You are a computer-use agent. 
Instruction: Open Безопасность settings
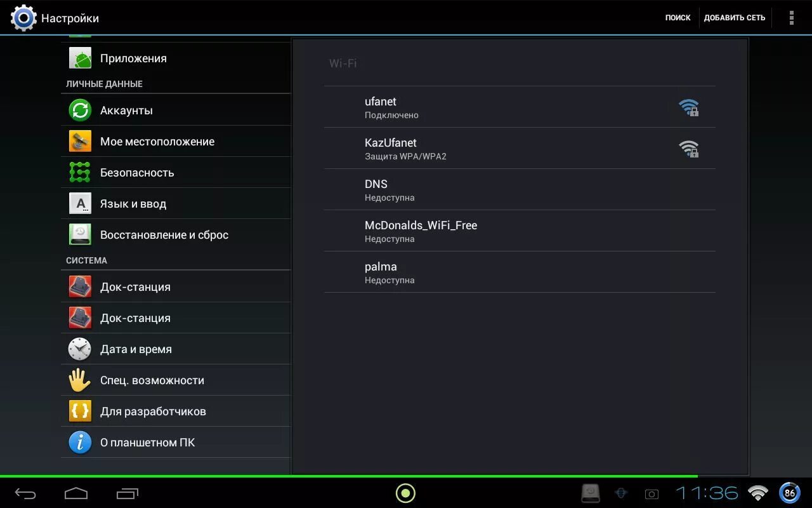pos(176,172)
